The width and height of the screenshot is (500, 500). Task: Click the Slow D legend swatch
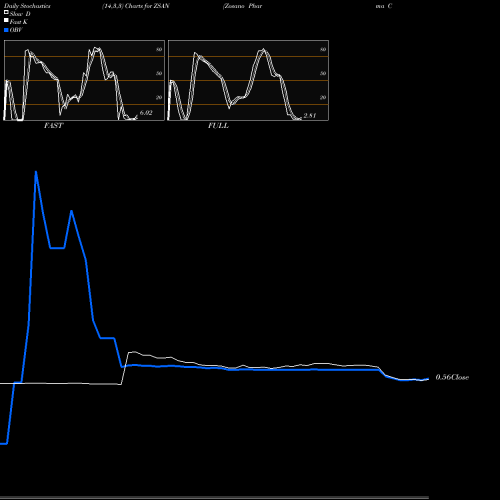pos(6,13)
